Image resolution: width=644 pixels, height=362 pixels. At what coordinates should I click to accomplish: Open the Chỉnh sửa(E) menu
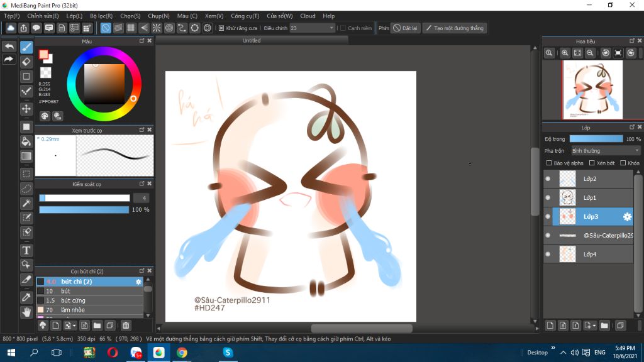pos(43,16)
